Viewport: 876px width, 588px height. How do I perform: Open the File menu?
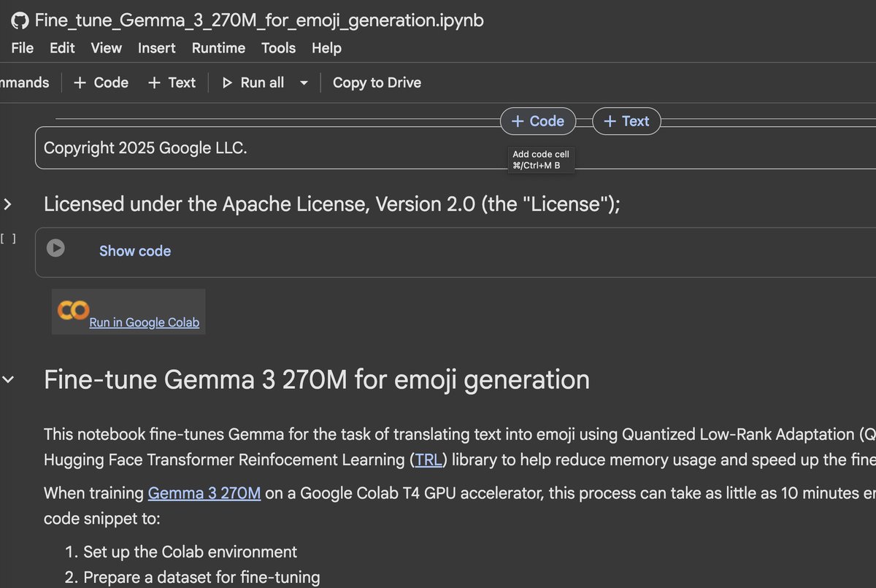(x=23, y=48)
